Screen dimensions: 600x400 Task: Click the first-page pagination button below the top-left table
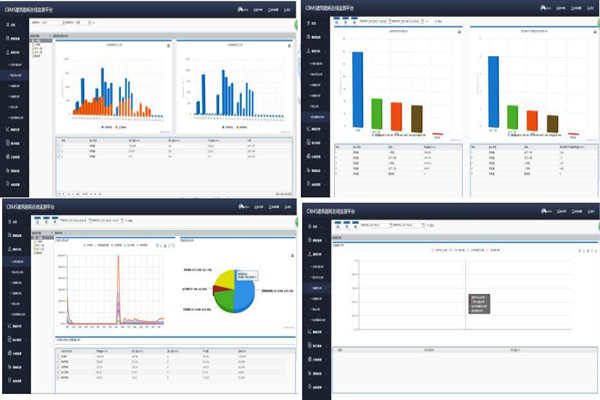point(58,192)
